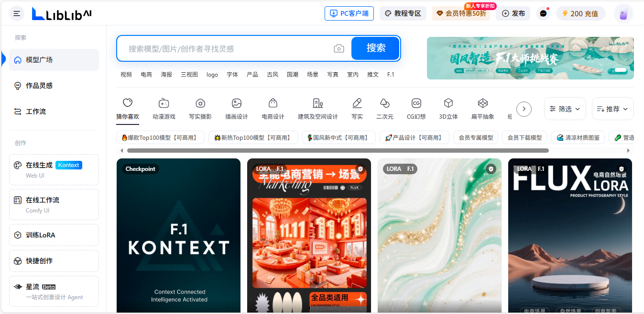Open 工作流 in the sidebar

coord(54,112)
